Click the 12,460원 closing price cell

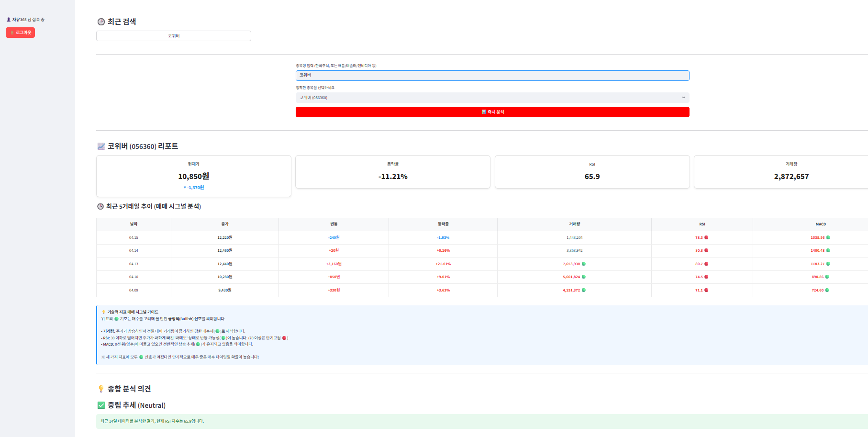[225, 250]
